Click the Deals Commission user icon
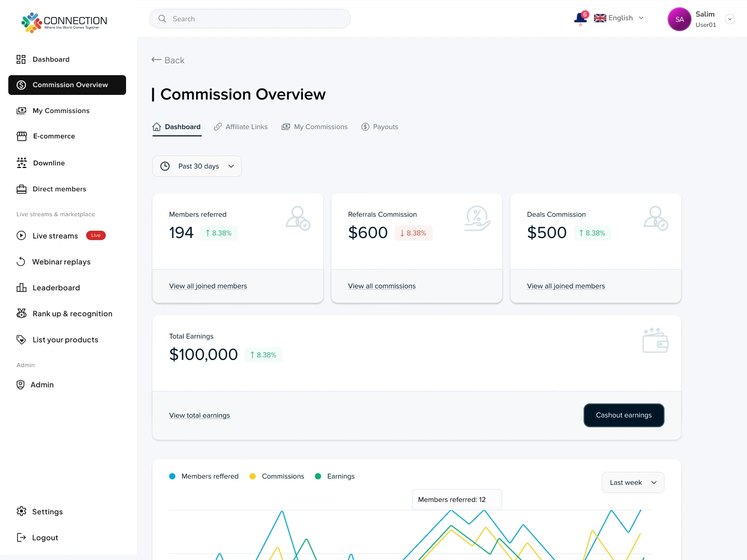747x560 pixels. [656, 218]
